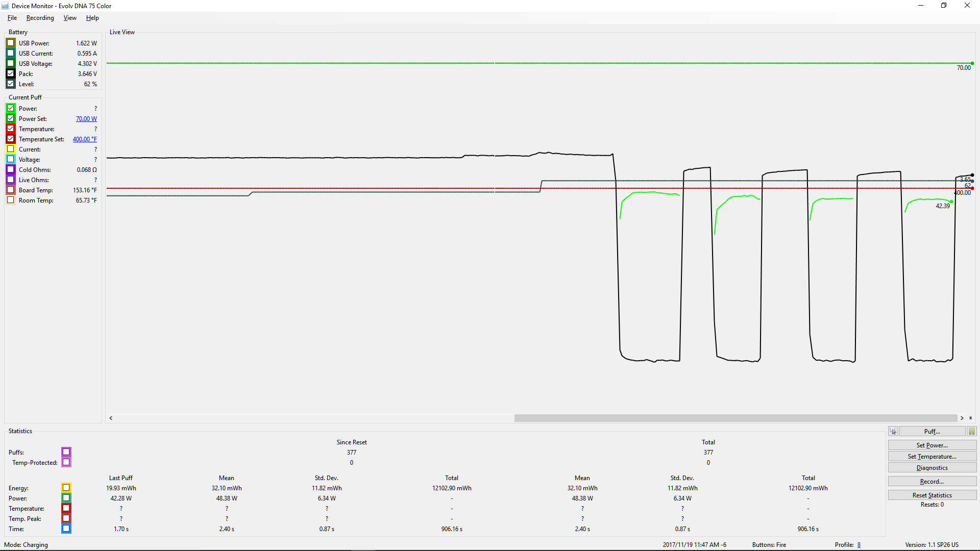Viewport: 980px width, 551px height.
Task: Toggle the Puffs statistics purple checkbox
Action: 66,452
